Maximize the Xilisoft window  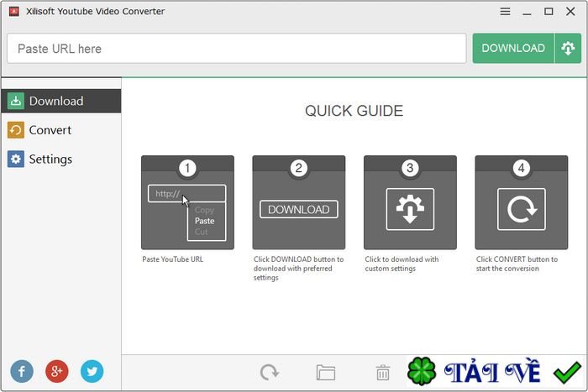point(549,12)
